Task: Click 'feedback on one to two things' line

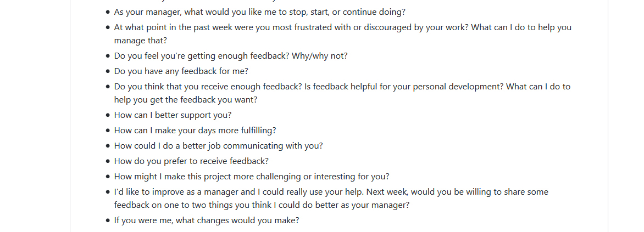Action: coord(262,205)
